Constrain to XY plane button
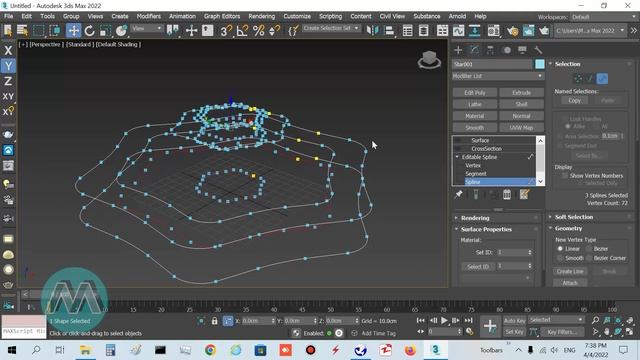The image size is (640, 360). point(8,97)
